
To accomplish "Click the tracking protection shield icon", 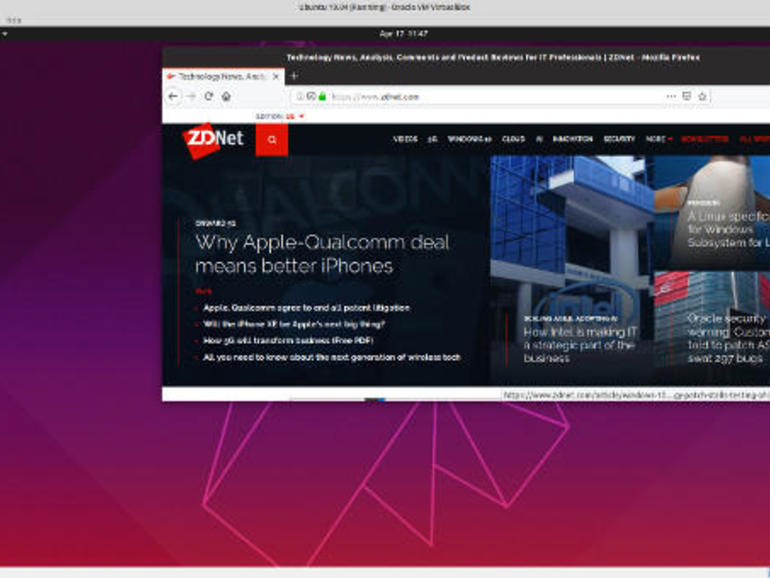I will [311, 96].
